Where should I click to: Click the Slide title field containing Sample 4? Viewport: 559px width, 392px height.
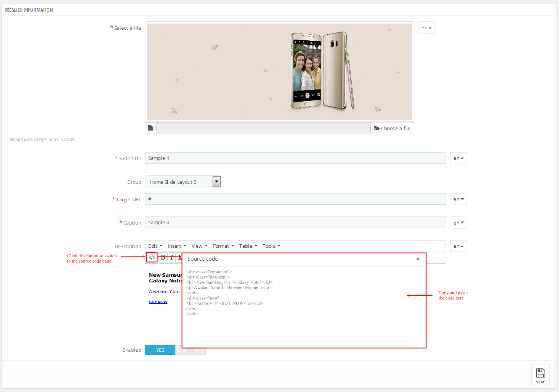click(295, 158)
